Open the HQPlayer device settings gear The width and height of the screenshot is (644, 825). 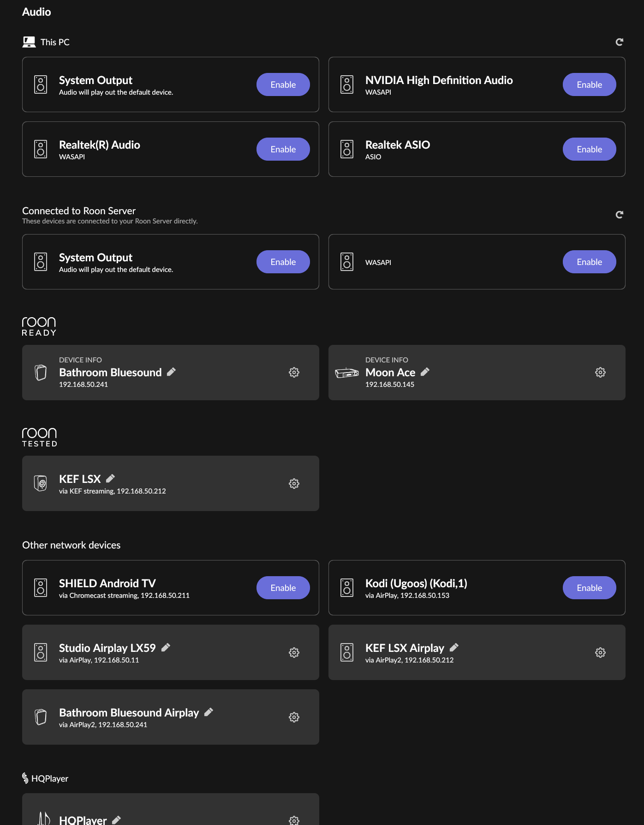pos(294,820)
